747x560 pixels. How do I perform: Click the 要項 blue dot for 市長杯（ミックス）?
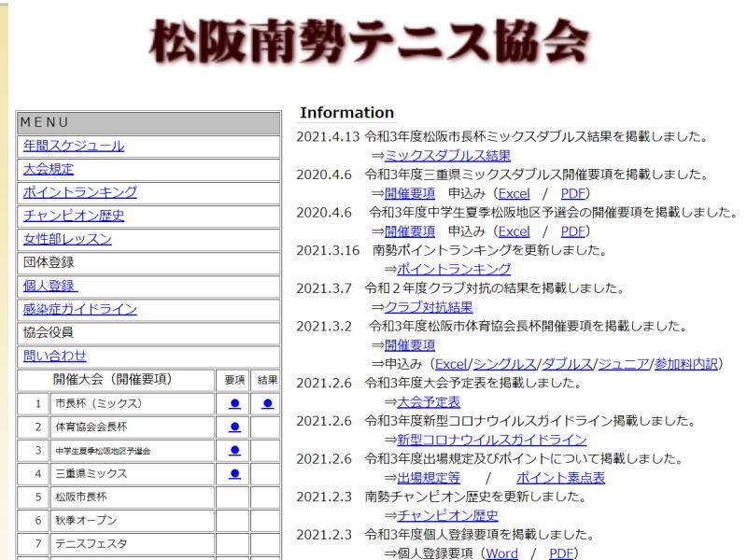(234, 404)
